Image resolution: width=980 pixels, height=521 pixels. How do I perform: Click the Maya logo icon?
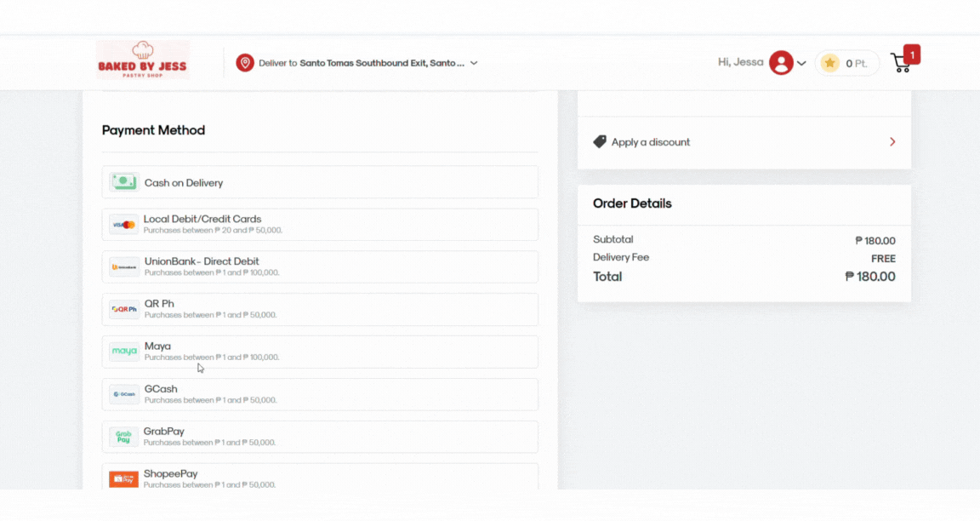click(123, 352)
